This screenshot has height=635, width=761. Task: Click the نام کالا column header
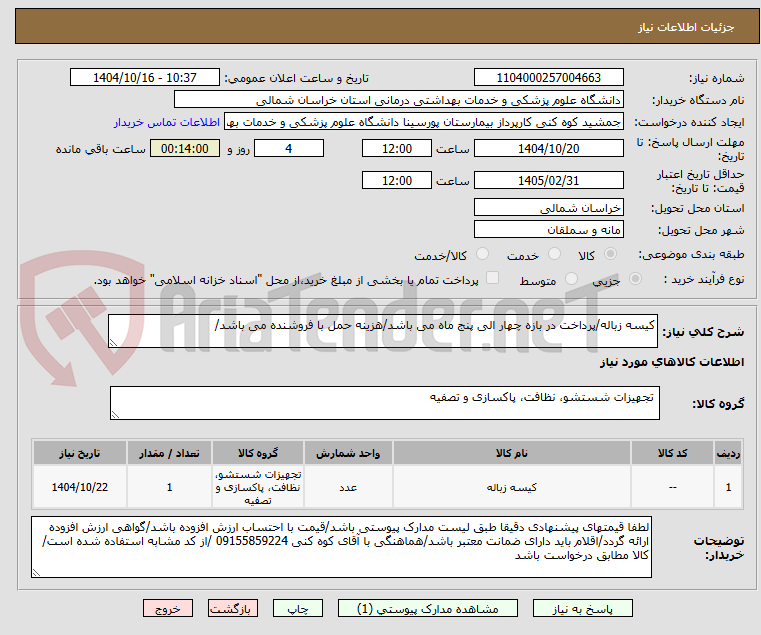(x=512, y=453)
